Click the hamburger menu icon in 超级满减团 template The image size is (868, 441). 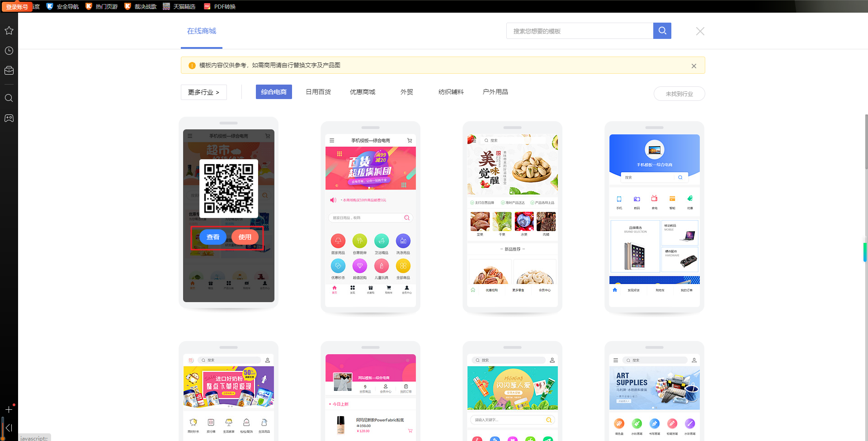pyautogui.click(x=332, y=141)
